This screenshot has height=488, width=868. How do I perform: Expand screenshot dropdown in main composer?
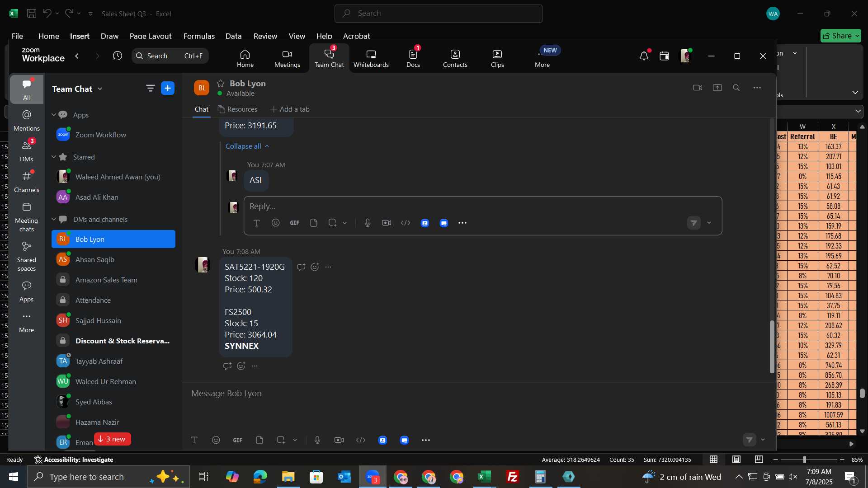tap(295, 440)
